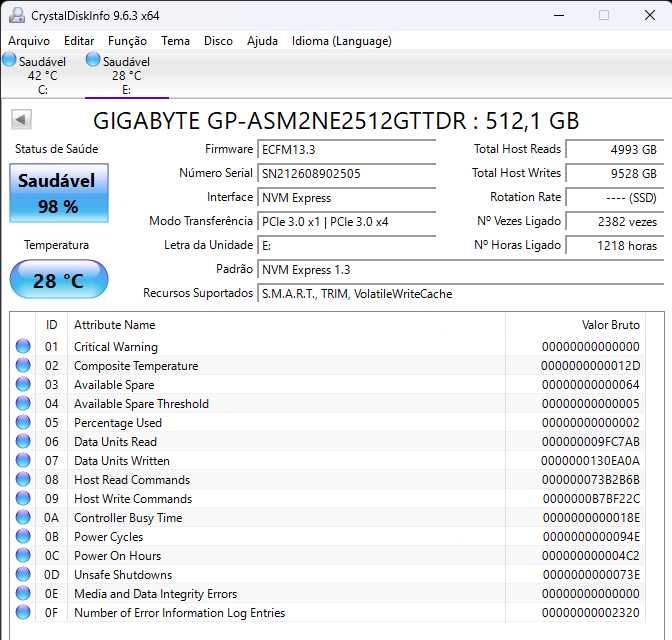Click the status icon for Data Units Read

click(x=23, y=441)
